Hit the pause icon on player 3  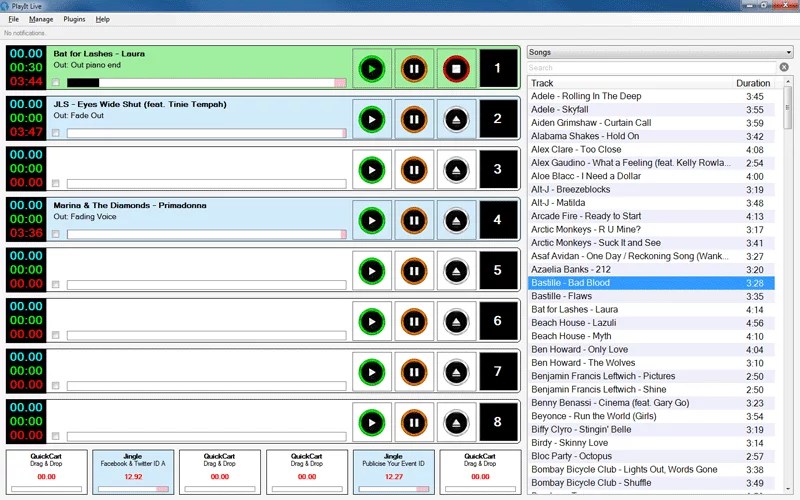click(413, 170)
